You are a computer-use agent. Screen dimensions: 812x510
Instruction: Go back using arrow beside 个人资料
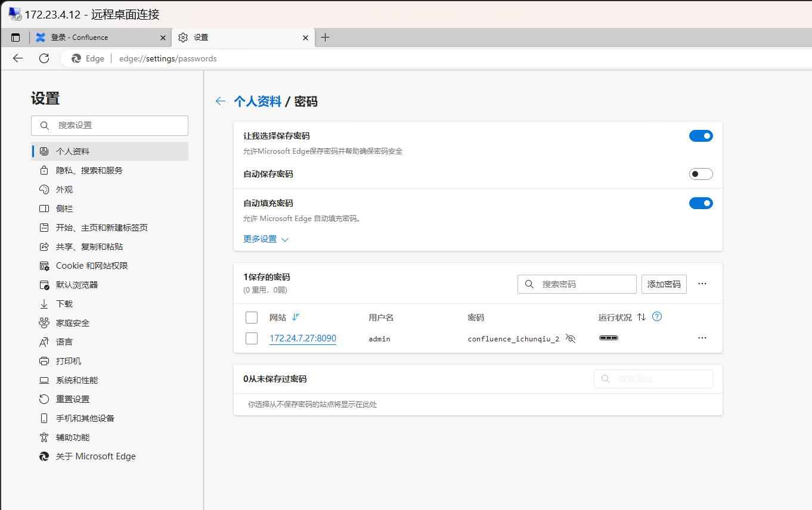(221, 101)
